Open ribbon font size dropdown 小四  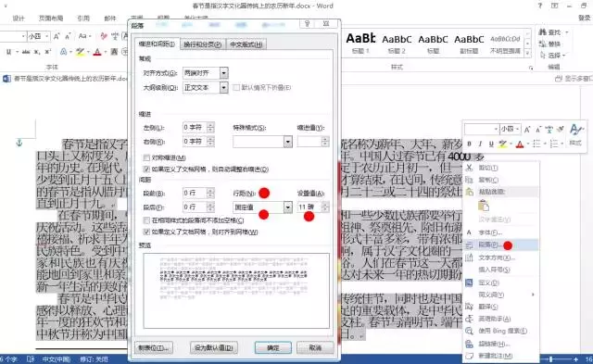47,36
